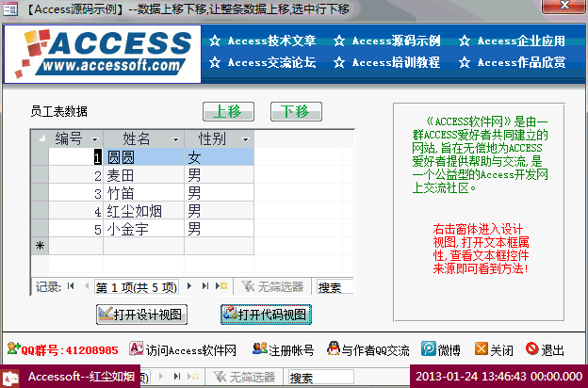Go to previous record navigation icon
This screenshot has height=388, width=588.
click(87, 286)
